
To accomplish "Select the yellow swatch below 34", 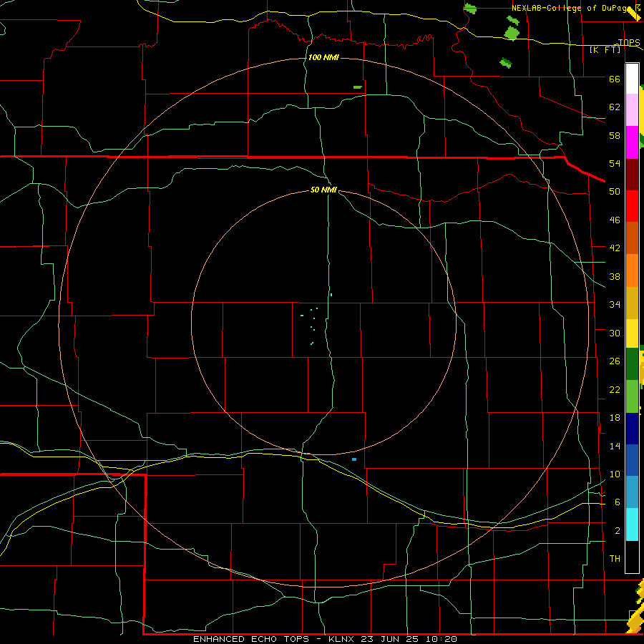I will tap(632, 333).
